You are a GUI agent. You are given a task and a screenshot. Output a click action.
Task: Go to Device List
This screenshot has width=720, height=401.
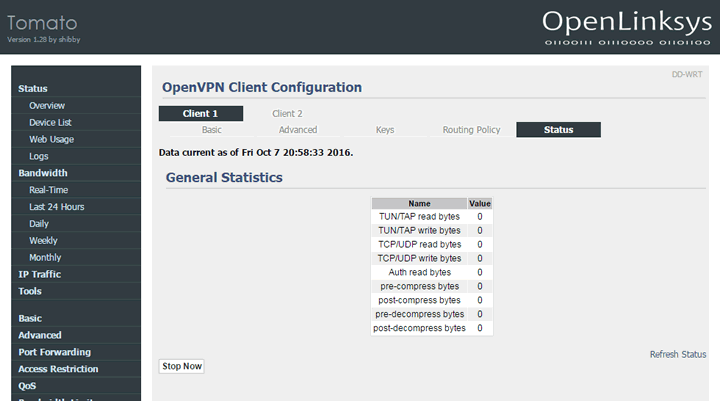point(50,123)
